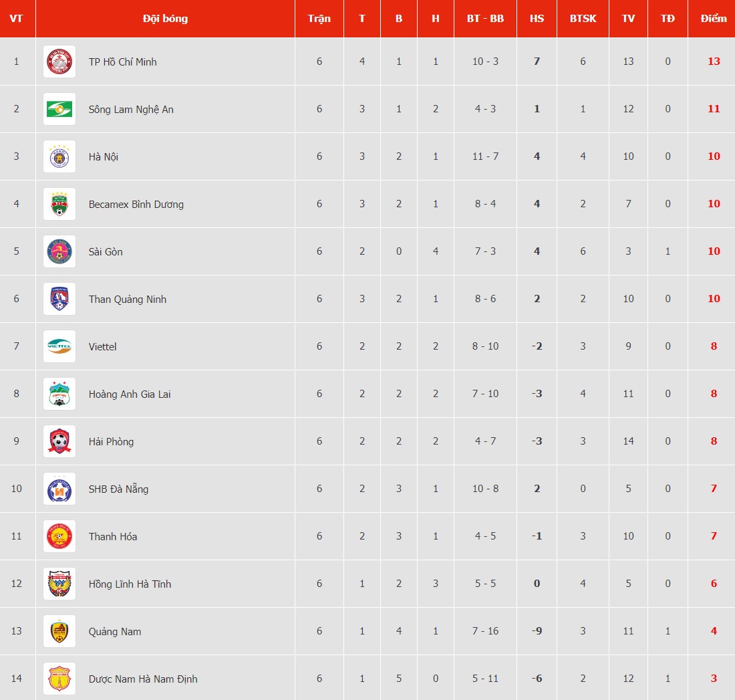Click the BT - BB column header
Viewport: 735px width, 700px height.
[485, 18]
